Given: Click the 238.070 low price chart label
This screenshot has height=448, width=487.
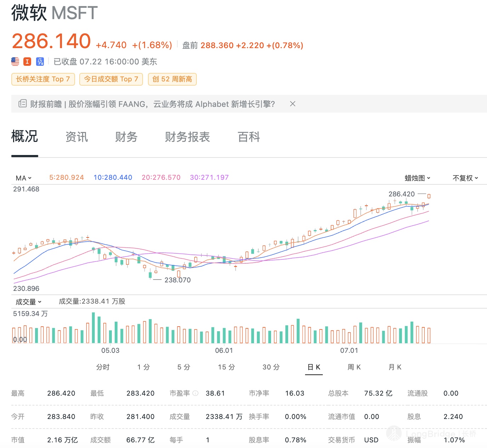Looking at the screenshot, I should (178, 280).
